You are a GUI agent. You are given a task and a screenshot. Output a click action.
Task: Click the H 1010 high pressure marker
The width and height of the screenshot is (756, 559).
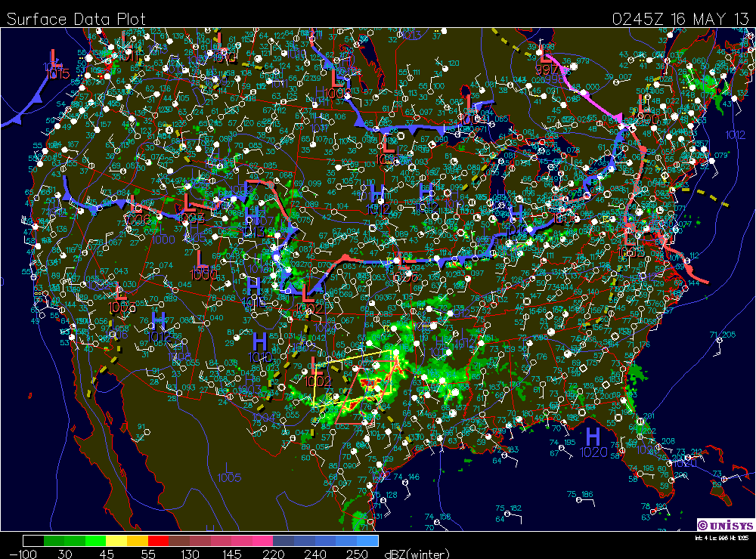click(259, 342)
